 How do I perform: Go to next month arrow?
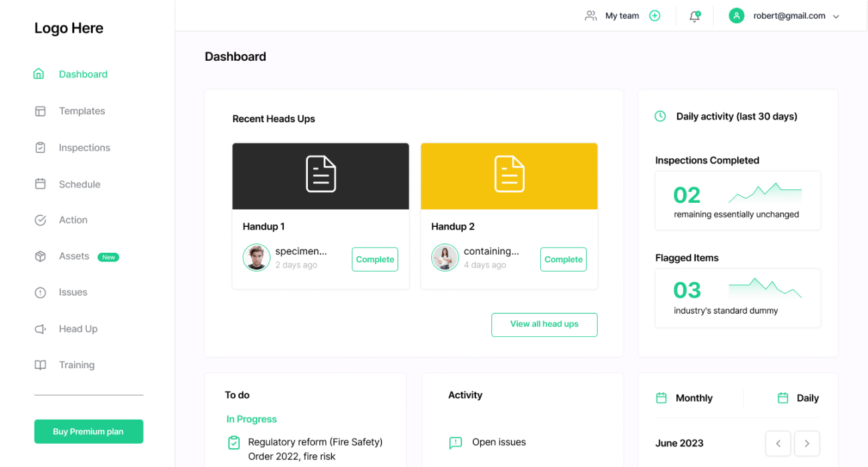pos(807,443)
